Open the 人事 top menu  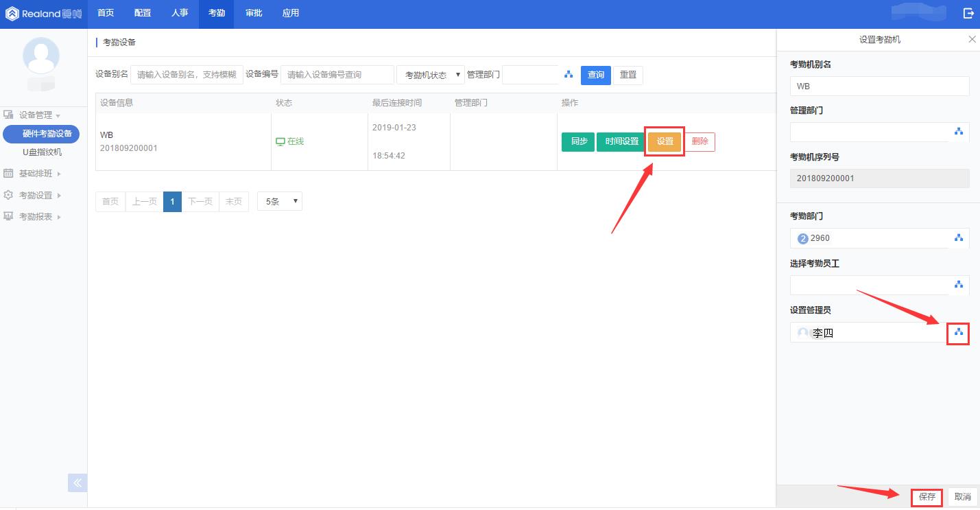coord(180,13)
